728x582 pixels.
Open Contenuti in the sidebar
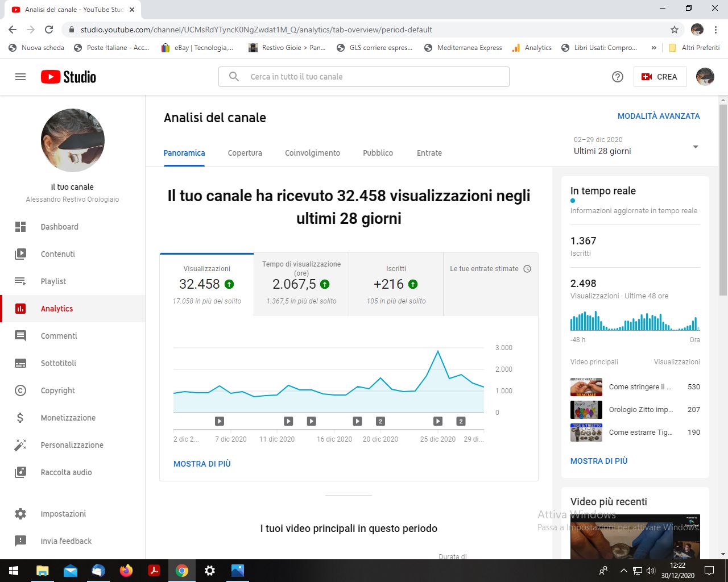72,254
